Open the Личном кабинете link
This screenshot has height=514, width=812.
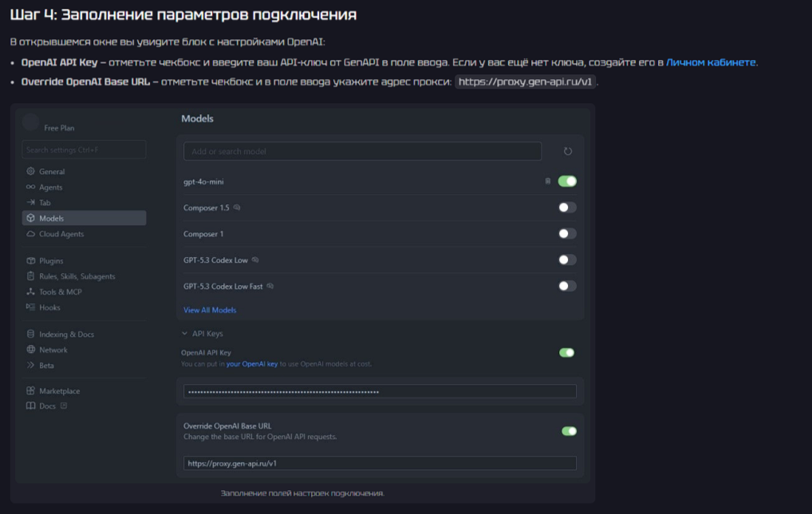[x=711, y=62]
